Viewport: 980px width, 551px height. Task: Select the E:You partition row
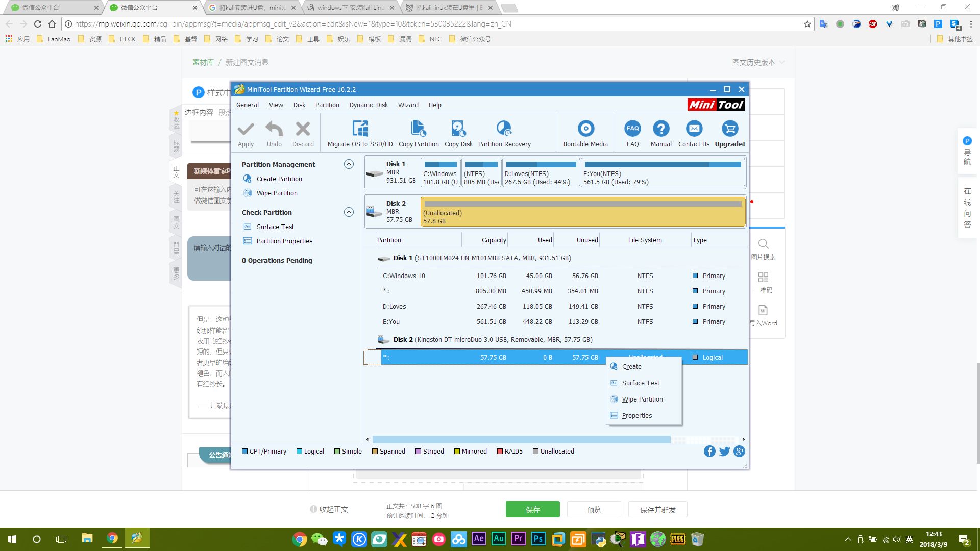click(556, 322)
